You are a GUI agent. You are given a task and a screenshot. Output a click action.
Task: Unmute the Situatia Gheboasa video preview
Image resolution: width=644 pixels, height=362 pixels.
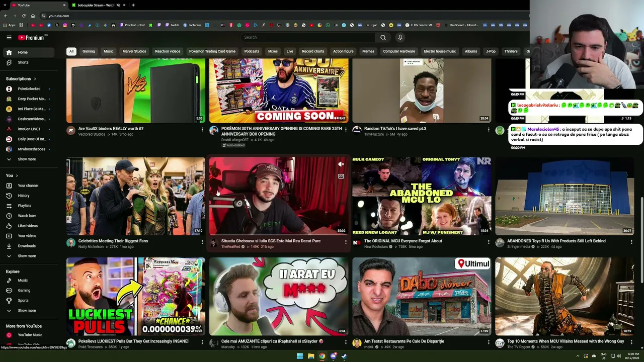(x=341, y=164)
